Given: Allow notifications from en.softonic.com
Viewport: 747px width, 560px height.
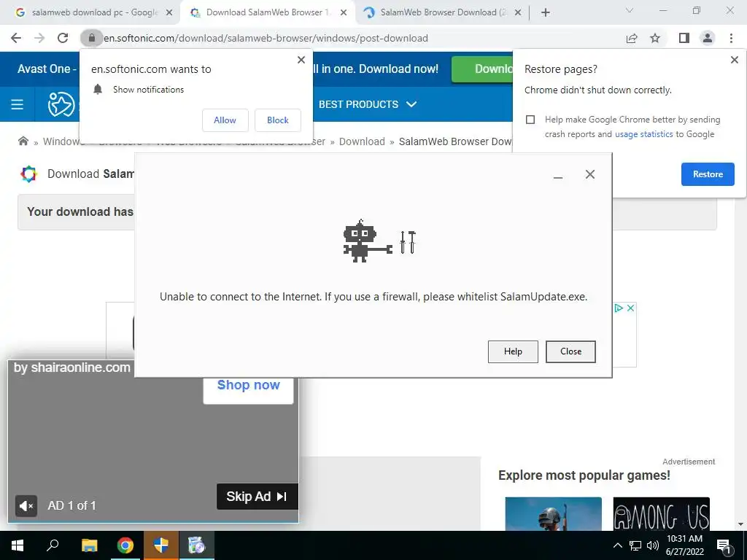Looking at the screenshot, I should [225, 120].
